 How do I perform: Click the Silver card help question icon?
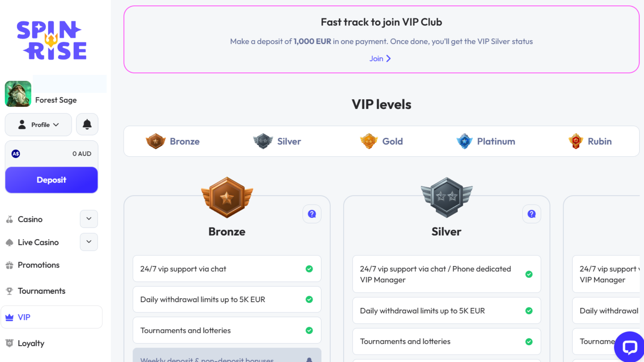click(531, 214)
